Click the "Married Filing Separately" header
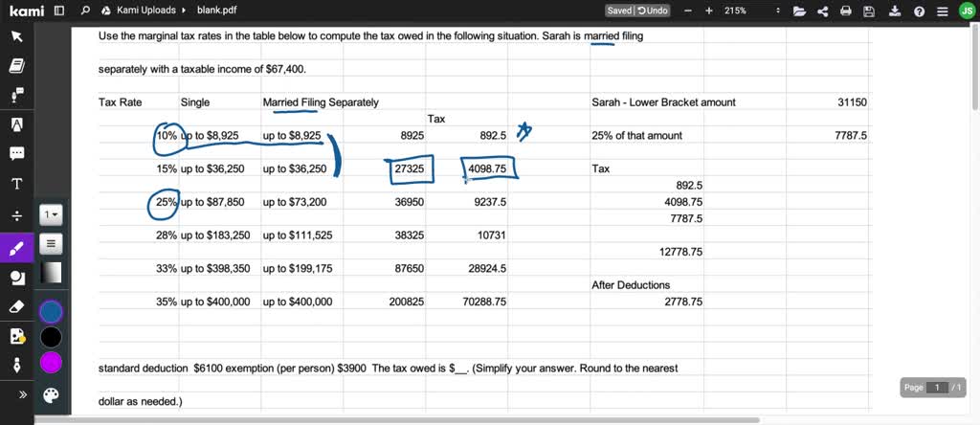Viewport: 980px width, 425px height. 321,102
